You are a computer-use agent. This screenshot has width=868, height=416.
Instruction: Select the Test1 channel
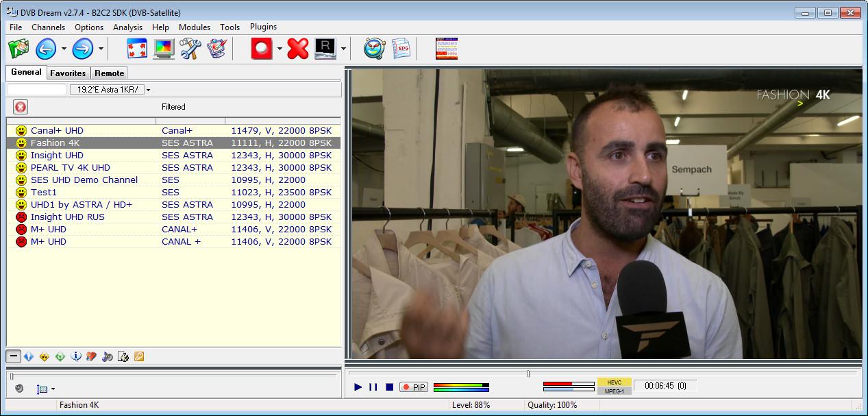[173, 193]
